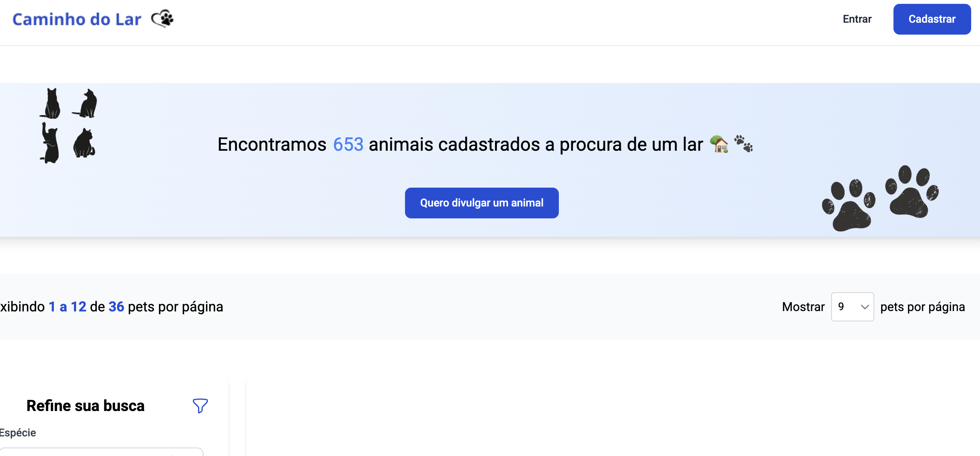Click the chevron in the Mostrar selector
The width and height of the screenshot is (980, 456).
tap(865, 307)
